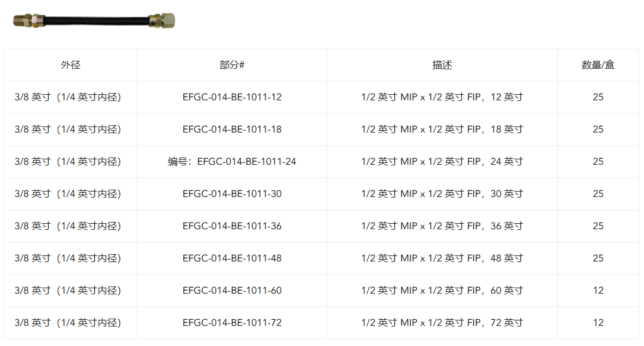Select part number EFGC-014-BE-1011-30

click(x=232, y=194)
